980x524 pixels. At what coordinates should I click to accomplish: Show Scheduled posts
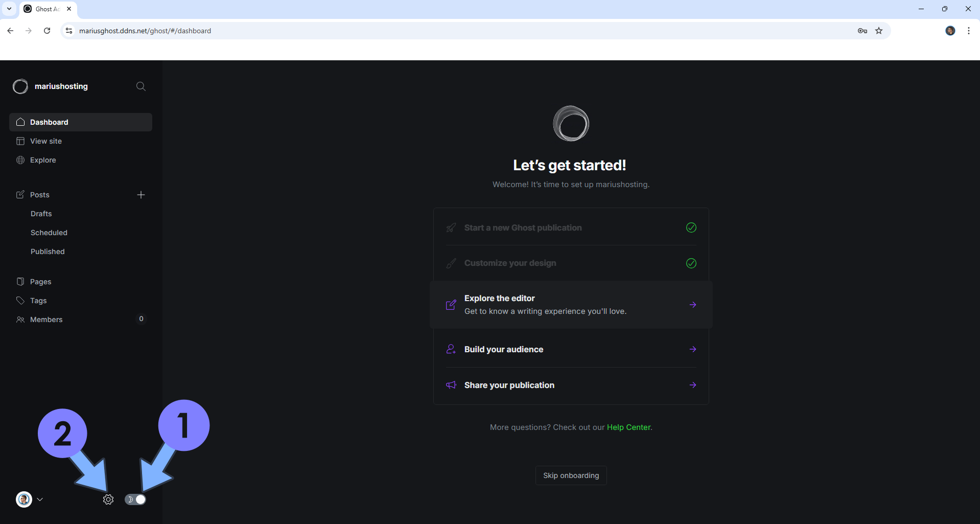49,233
